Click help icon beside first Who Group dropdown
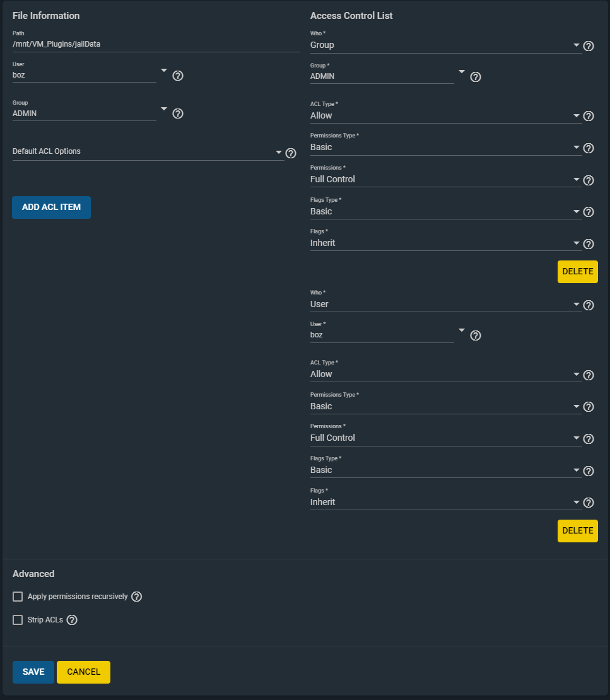 pyautogui.click(x=589, y=46)
